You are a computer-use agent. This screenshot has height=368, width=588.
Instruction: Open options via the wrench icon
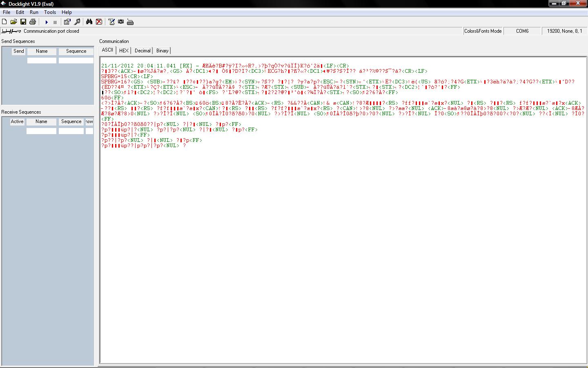(77, 22)
